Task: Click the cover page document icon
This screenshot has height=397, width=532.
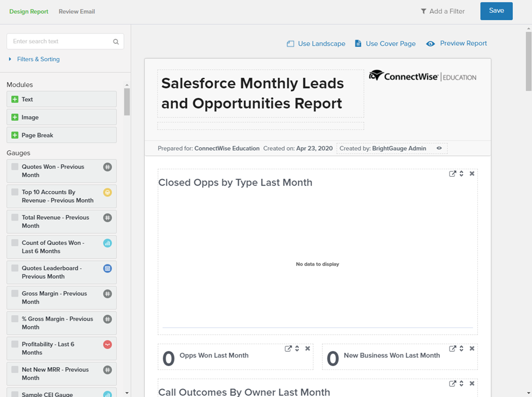Action: [x=358, y=44]
